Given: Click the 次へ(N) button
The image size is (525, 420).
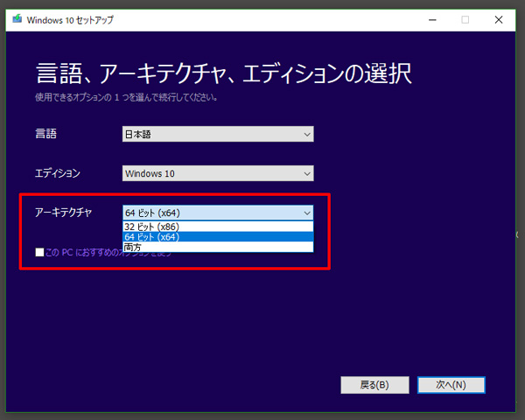Looking at the screenshot, I should pyautogui.click(x=451, y=385).
